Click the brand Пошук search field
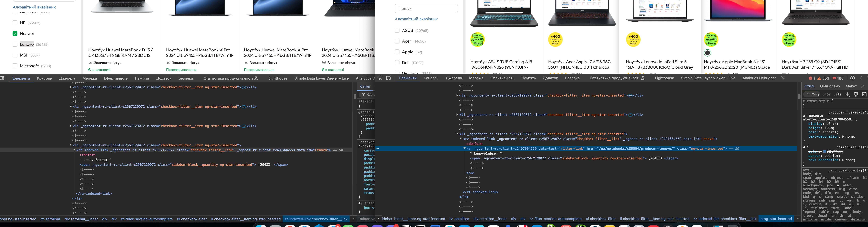 tap(426, 8)
